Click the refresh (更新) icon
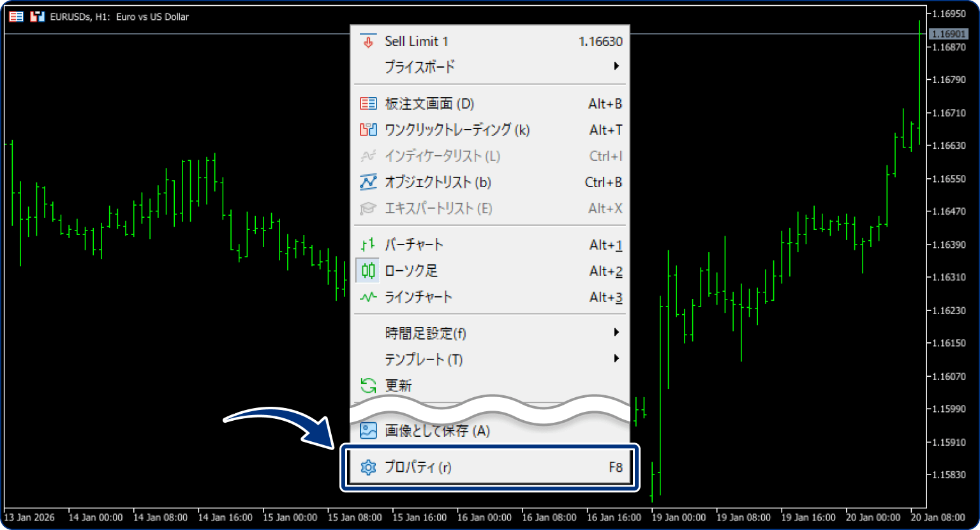 367,385
